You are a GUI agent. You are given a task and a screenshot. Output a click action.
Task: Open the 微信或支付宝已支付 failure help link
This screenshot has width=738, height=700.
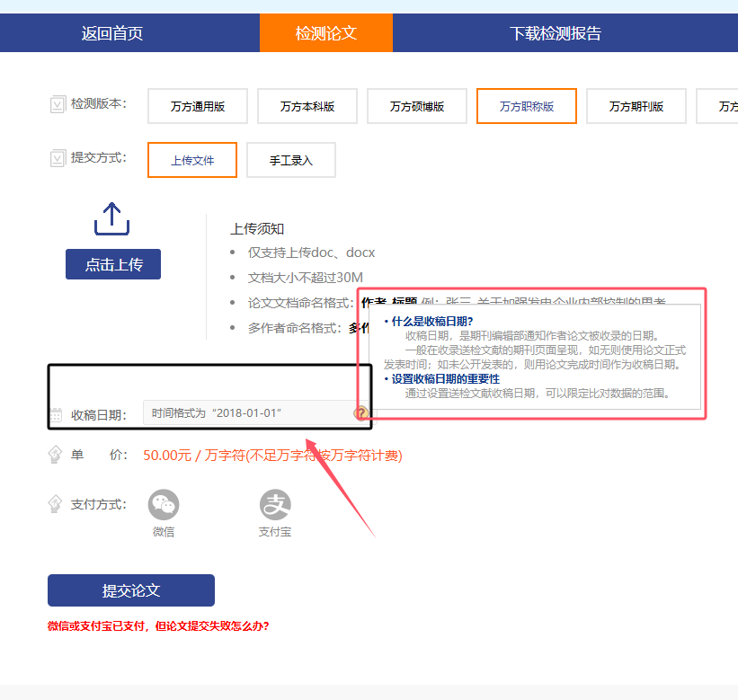pyautogui.click(x=158, y=626)
